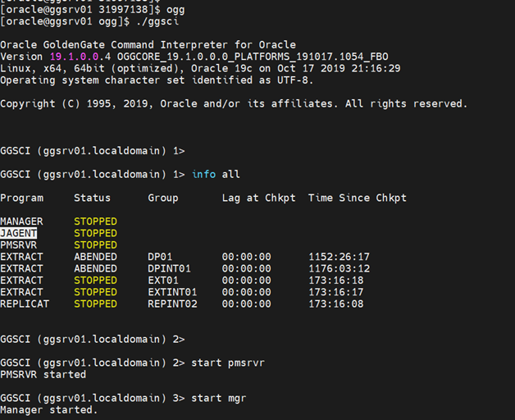Select the REPINT02 replicat group name
This screenshot has height=420, width=515.
click(x=172, y=304)
